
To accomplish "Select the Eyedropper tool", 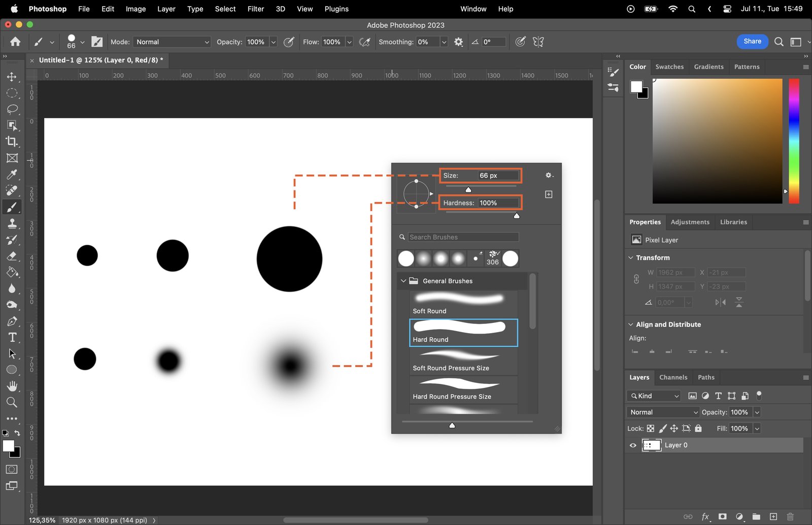I will tap(12, 175).
